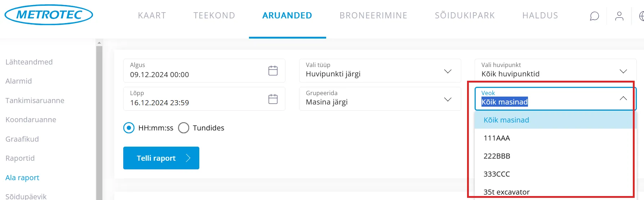Screen dimensions: 644x200
Task: Select the HH:mm:ss time format
Action: (129, 128)
